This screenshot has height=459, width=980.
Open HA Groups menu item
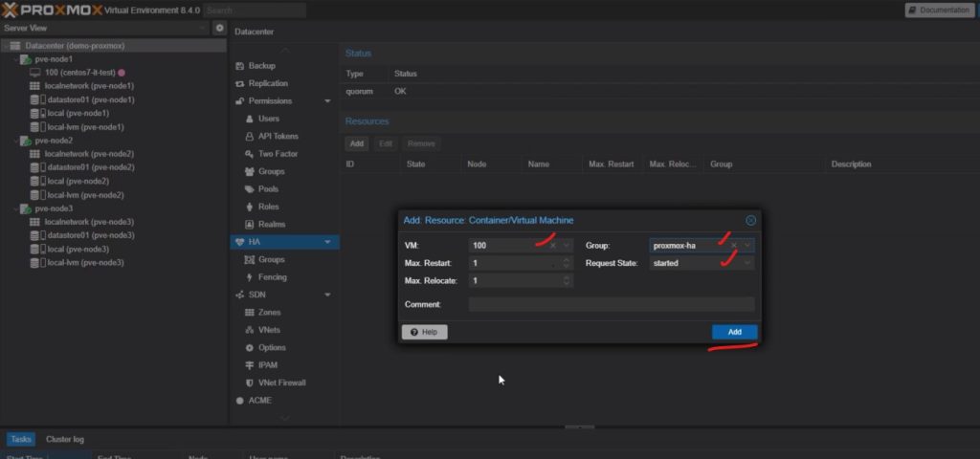(271, 259)
